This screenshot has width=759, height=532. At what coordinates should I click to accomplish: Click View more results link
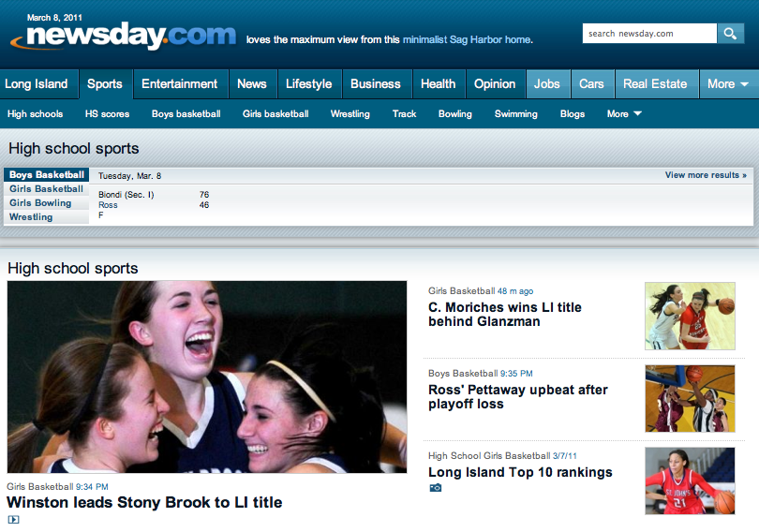pyautogui.click(x=706, y=175)
